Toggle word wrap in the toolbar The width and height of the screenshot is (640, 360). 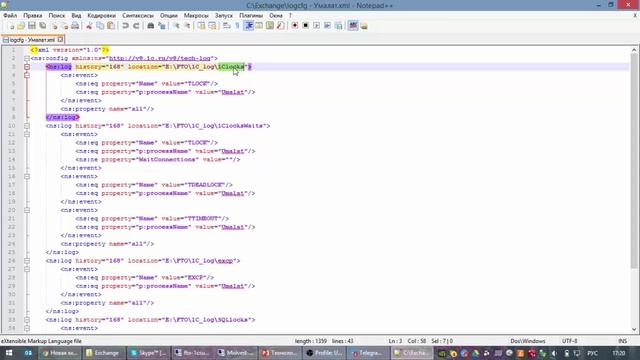click(227, 26)
